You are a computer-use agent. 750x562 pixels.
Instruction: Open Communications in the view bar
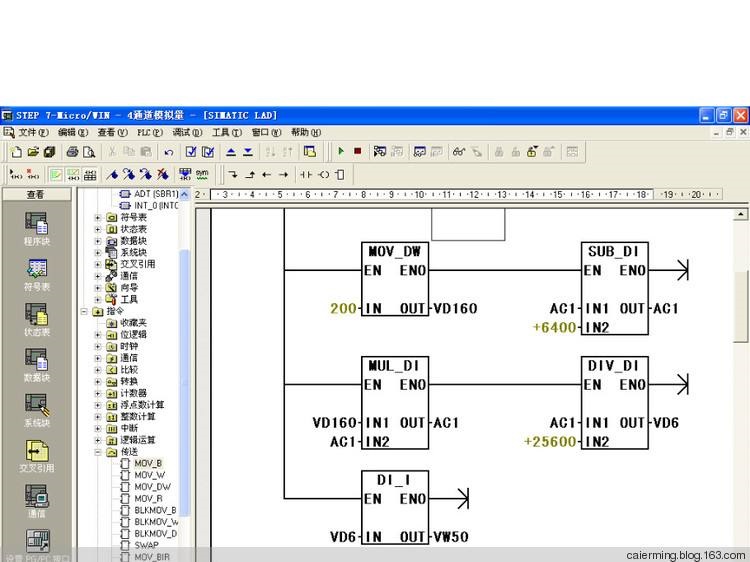(36, 501)
